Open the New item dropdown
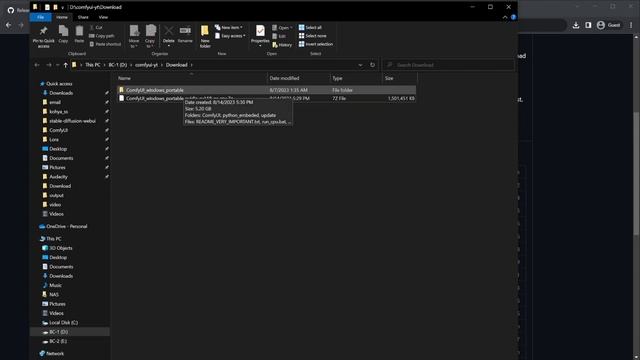This screenshot has width=640, height=360. [x=229, y=27]
